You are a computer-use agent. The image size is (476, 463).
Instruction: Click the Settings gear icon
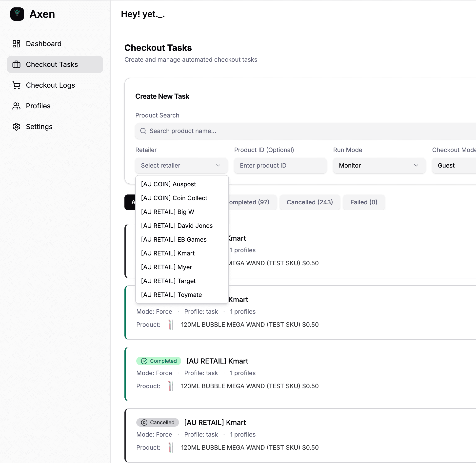[16, 127]
